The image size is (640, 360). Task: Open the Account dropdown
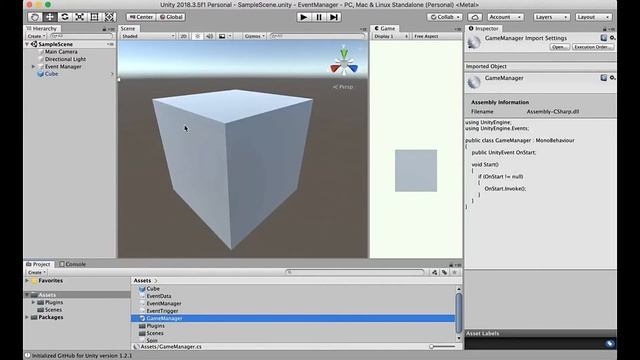click(505, 17)
